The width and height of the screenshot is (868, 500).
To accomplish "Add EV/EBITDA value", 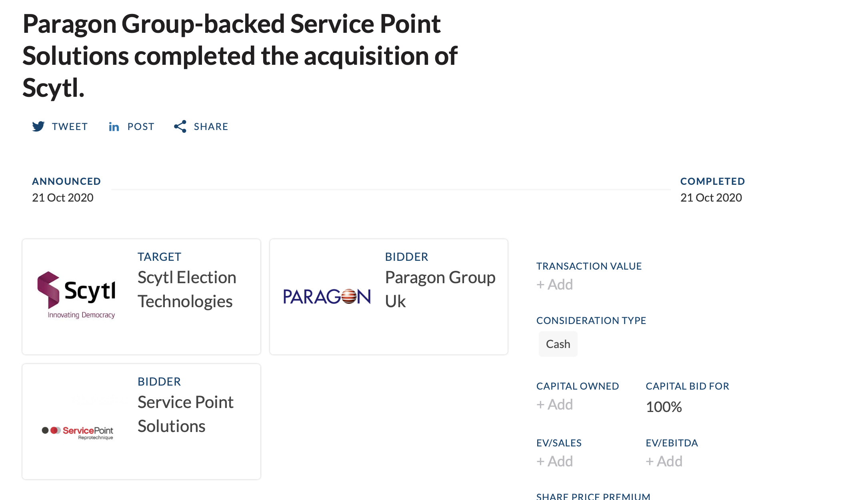I will (664, 461).
